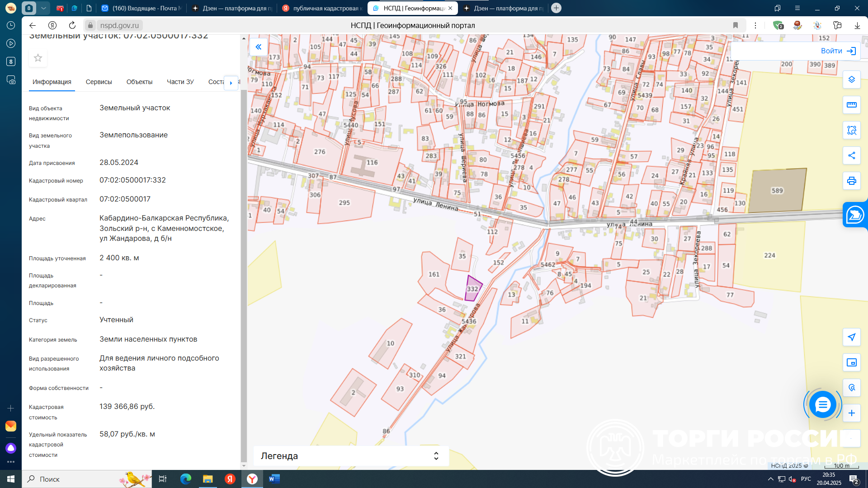This screenshot has height=488, width=868.
Task: Collapse the info side panel
Action: (259, 47)
